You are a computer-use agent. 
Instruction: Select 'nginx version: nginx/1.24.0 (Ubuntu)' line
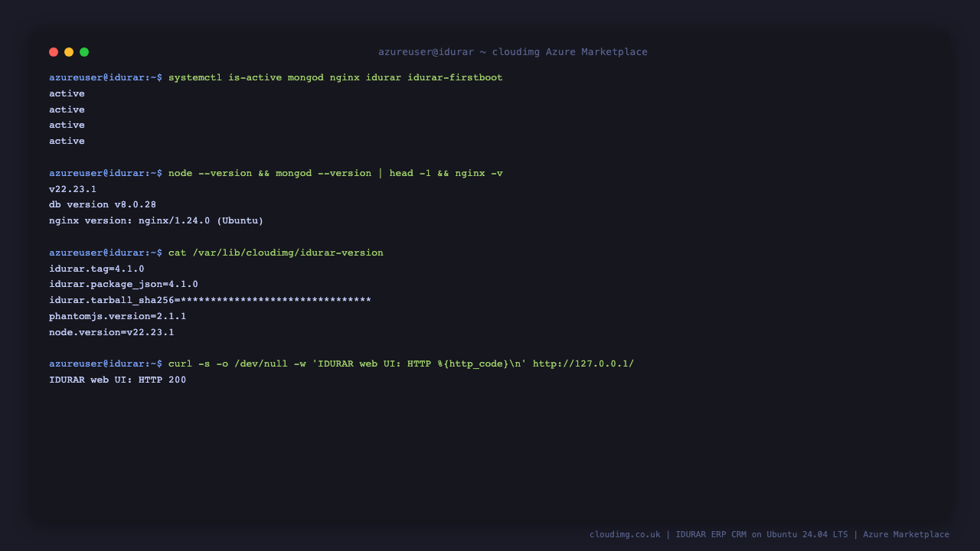(156, 221)
